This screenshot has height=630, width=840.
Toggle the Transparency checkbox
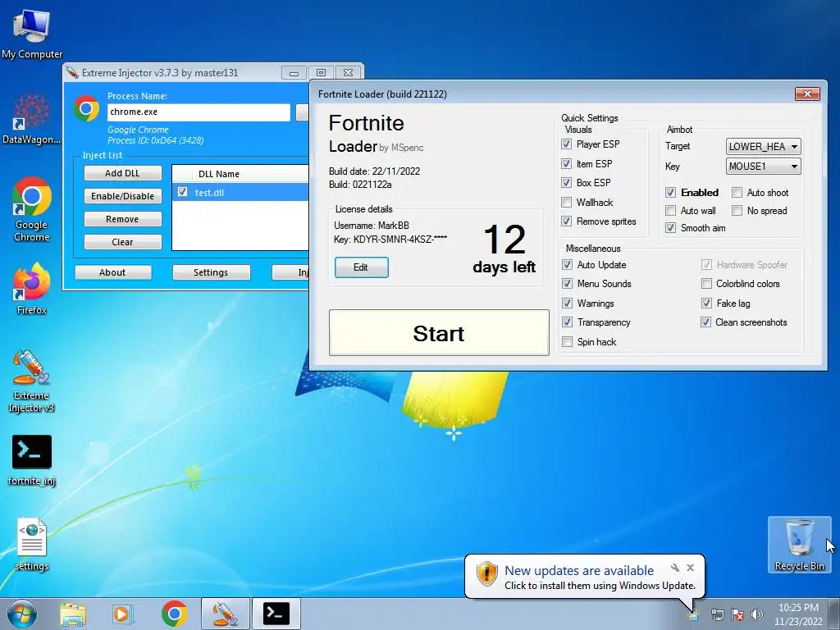pyautogui.click(x=567, y=322)
